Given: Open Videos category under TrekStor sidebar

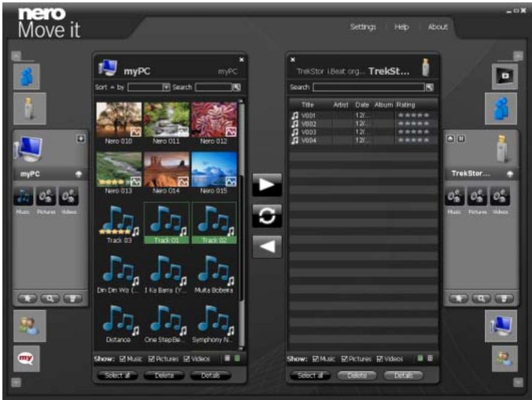Looking at the screenshot, I should [500, 196].
